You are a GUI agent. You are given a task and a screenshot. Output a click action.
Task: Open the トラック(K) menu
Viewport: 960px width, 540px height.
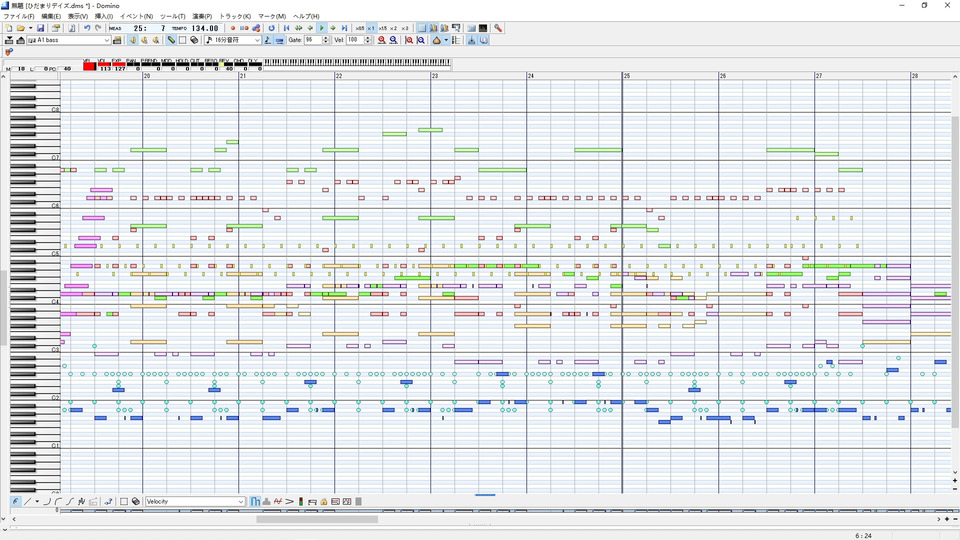[x=235, y=17]
